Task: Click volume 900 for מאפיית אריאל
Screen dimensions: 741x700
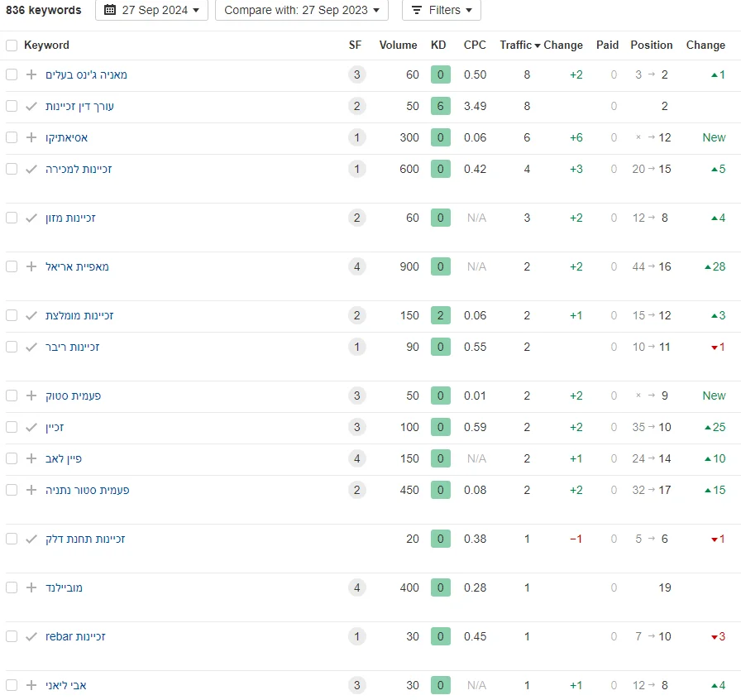Action: [409, 266]
